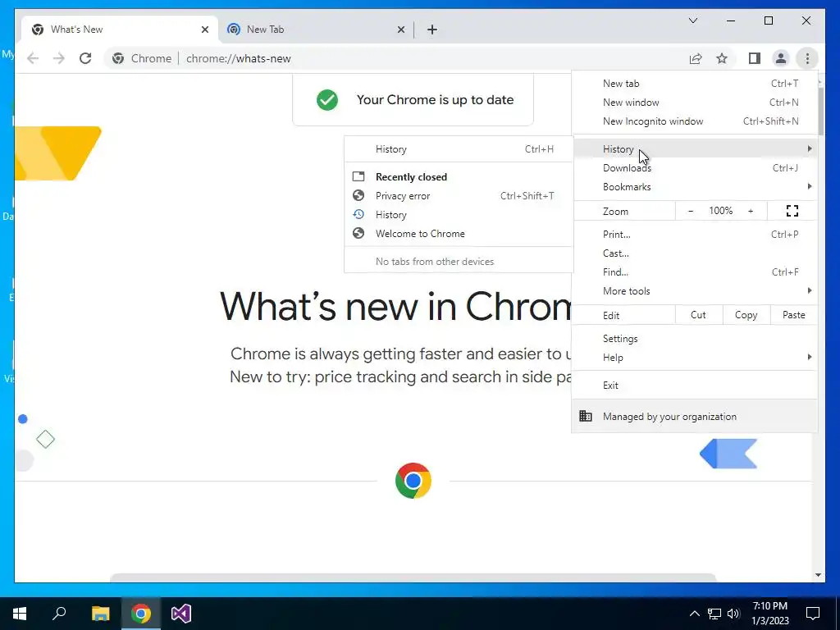
Task: Click the volume speaker tray icon
Action: coord(733,614)
